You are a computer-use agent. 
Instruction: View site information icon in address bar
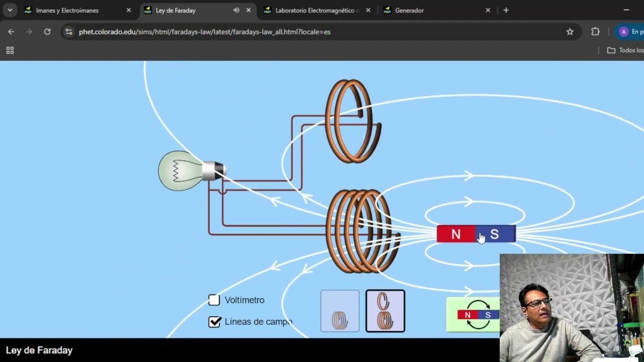tap(69, 32)
